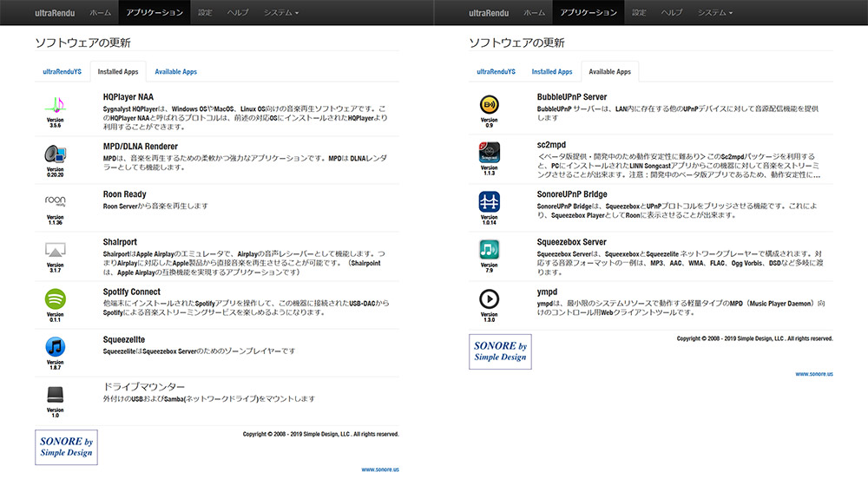Click the SonoreUPnP Bridge icon

pos(489,201)
